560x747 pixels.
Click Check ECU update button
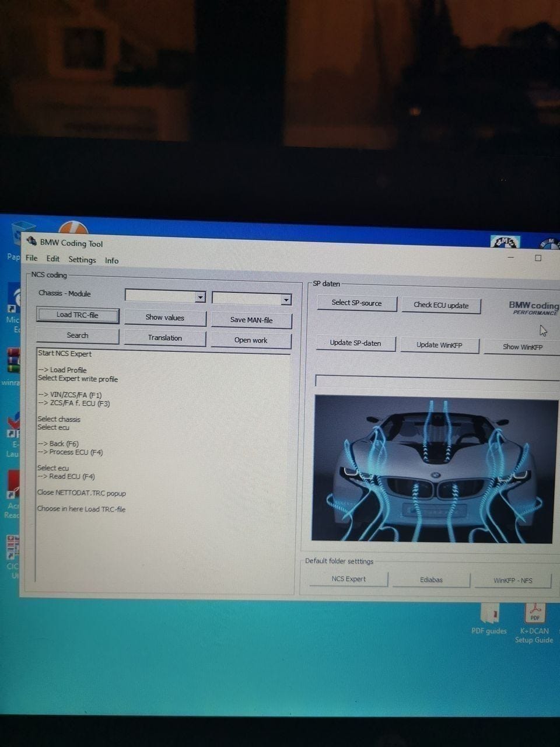441,305
